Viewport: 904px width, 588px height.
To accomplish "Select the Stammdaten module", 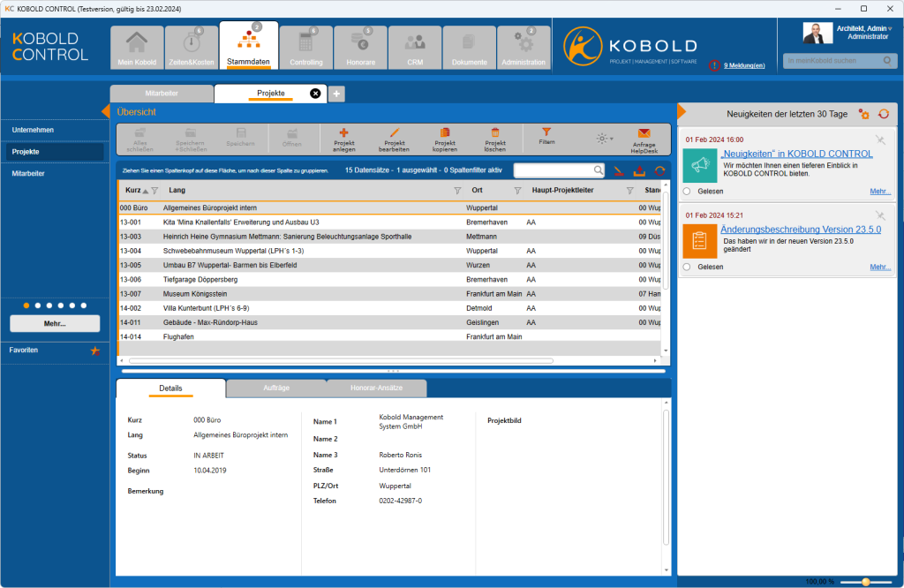I will [x=248, y=46].
